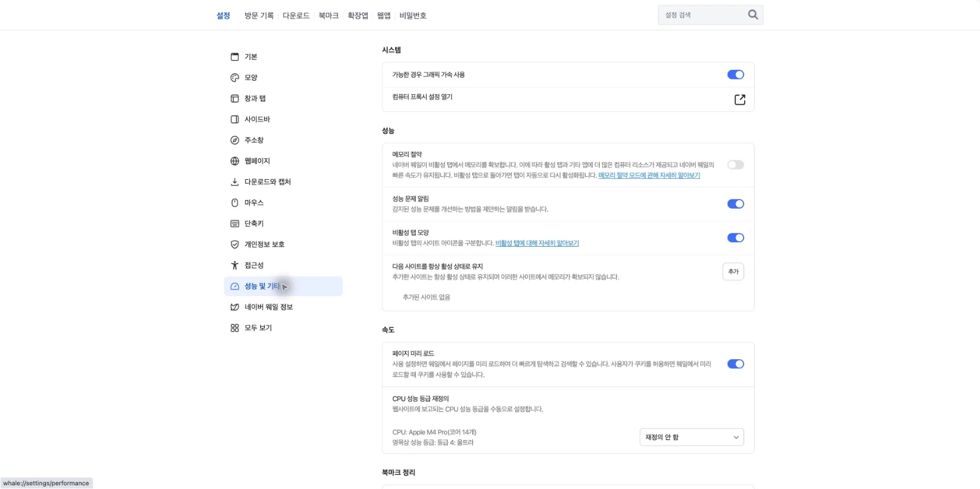Click the 추가된 사이트 없음 text

point(426,297)
